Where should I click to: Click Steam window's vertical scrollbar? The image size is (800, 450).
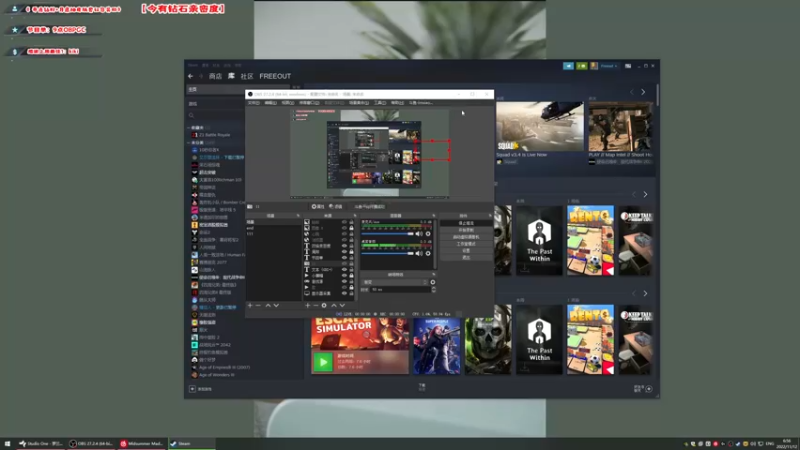point(657,97)
